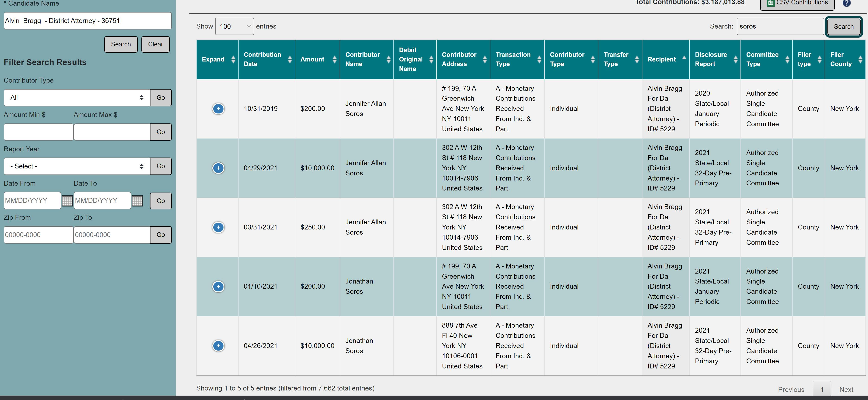Open the help question mark icon
Image resolution: width=868 pixels, height=400 pixels.
[x=846, y=3]
